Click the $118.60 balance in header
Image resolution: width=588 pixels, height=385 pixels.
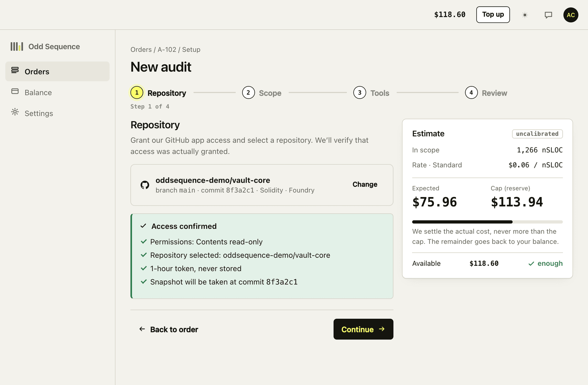pyautogui.click(x=450, y=15)
